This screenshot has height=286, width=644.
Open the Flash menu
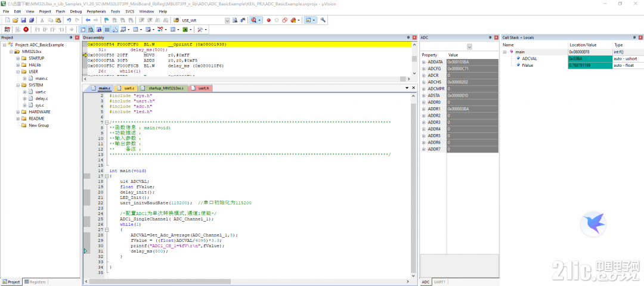click(x=60, y=11)
